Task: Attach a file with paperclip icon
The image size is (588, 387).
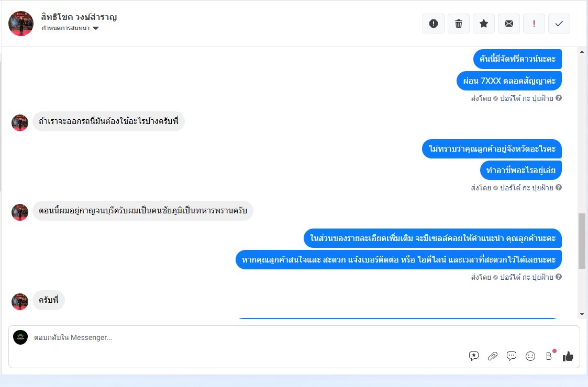Action: [492, 356]
